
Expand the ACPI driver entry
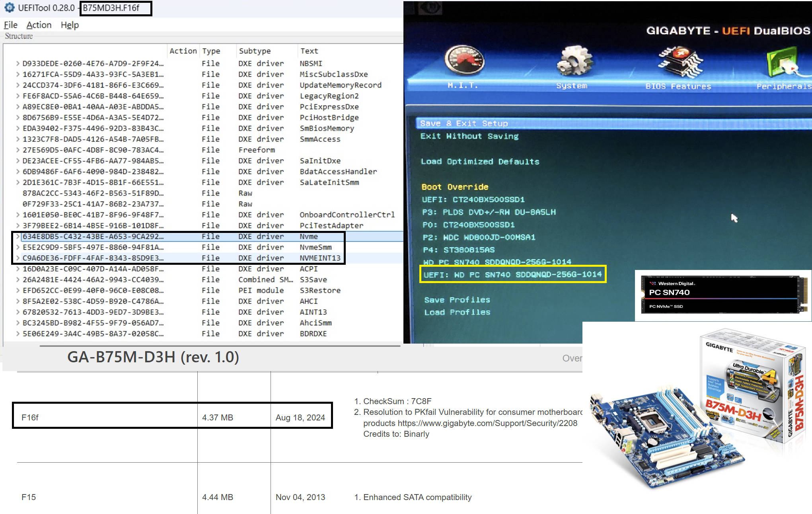click(x=18, y=269)
